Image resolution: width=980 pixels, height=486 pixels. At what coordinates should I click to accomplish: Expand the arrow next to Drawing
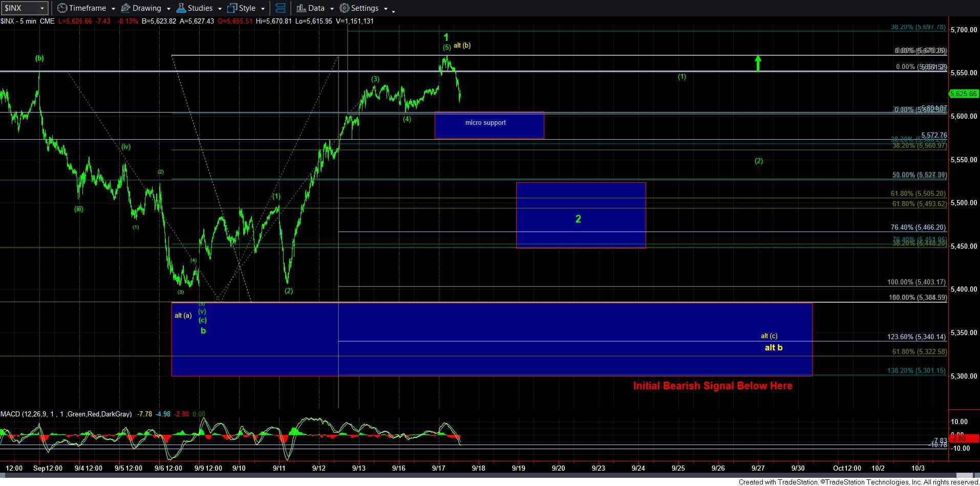168,9
